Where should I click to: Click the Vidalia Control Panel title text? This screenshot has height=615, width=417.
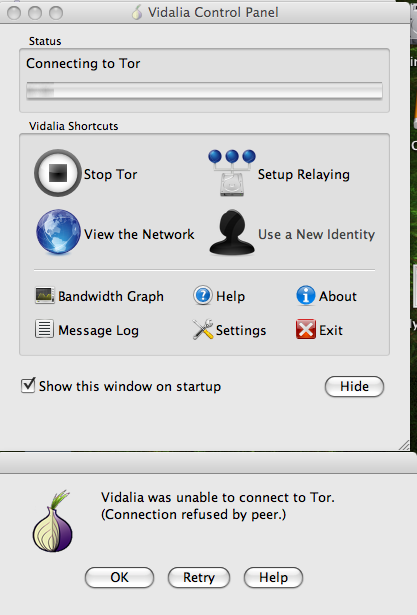[x=213, y=13]
